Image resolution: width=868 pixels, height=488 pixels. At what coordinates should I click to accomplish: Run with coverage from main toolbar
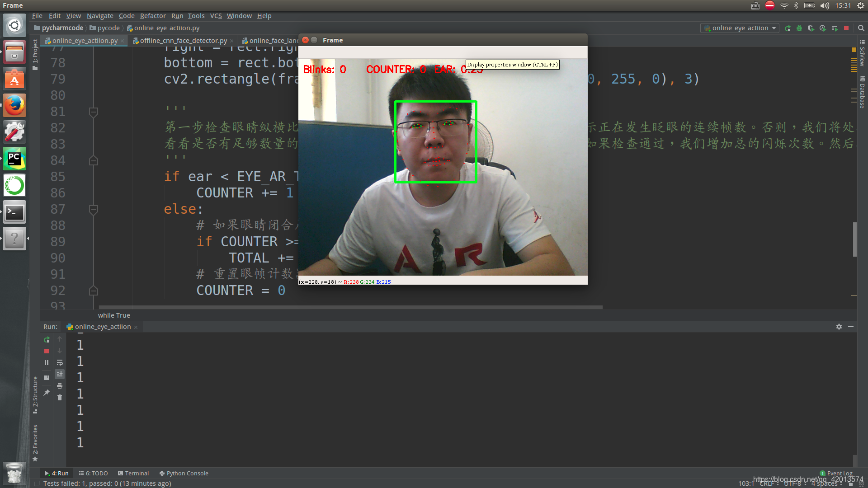click(x=811, y=28)
